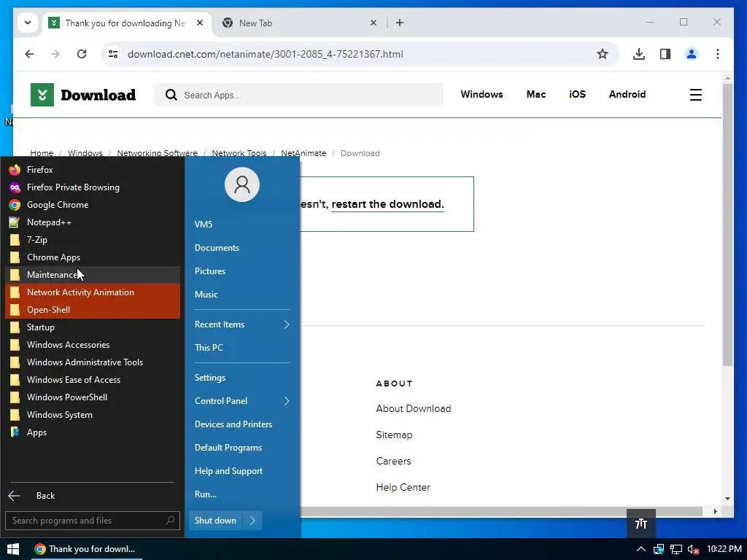Click the user account picture
Screen dimensions: 747x560
(242, 184)
